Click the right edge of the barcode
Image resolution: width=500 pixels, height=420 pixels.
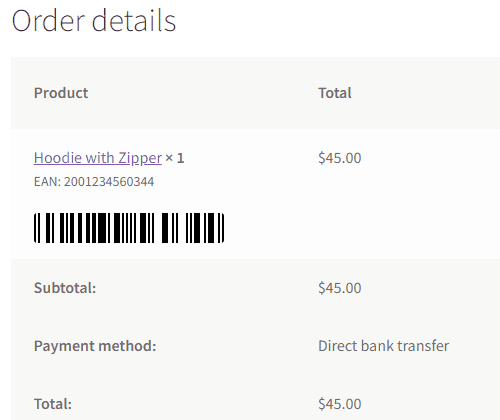[x=221, y=228]
